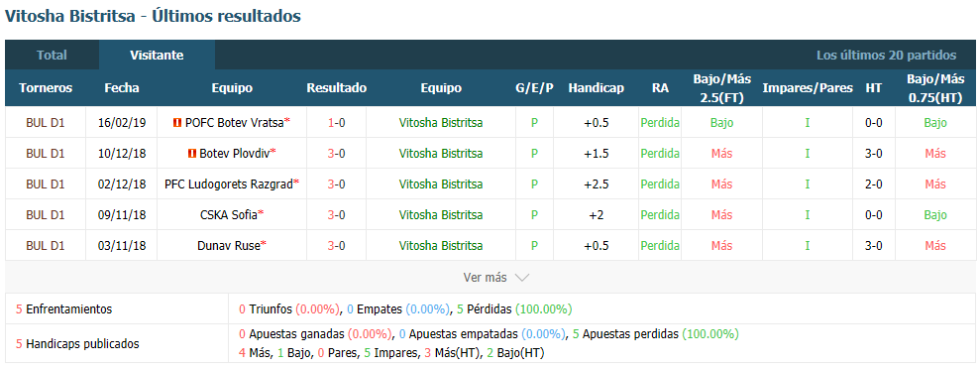The height and width of the screenshot is (367, 980).
Task: Click the Impares/Pares column header
Action: (x=808, y=88)
